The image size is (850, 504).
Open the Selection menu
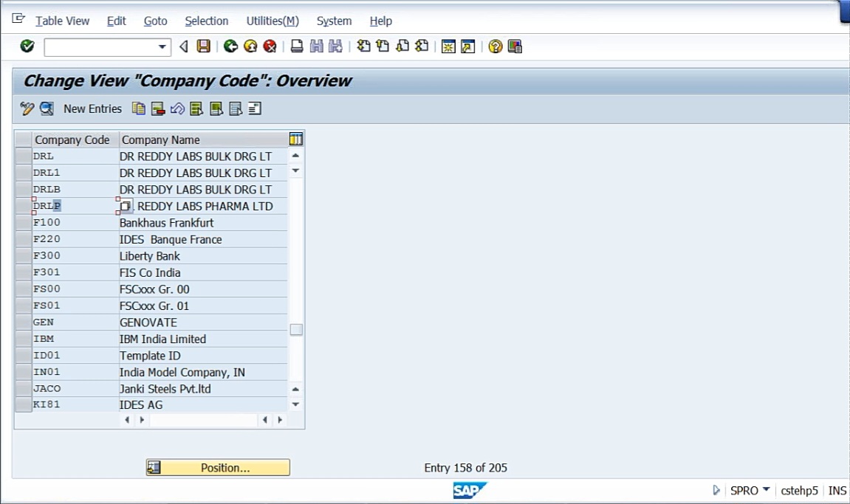pos(207,21)
